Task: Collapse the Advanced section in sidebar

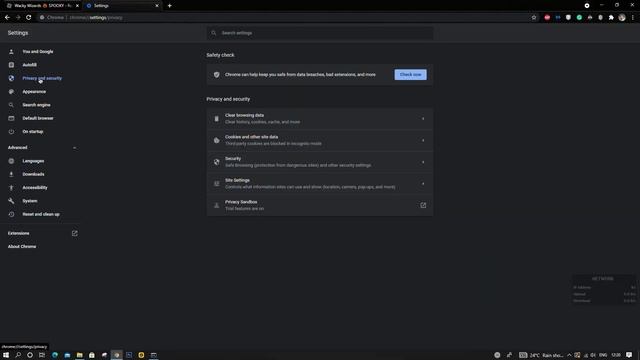Action: [74, 148]
